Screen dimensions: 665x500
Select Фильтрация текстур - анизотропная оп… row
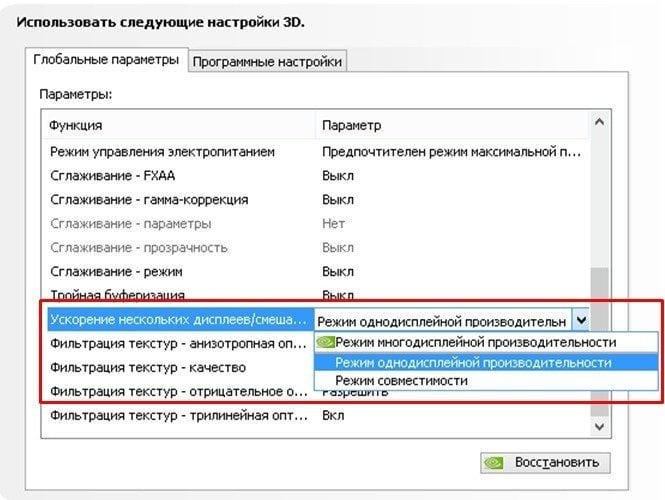[x=178, y=344]
